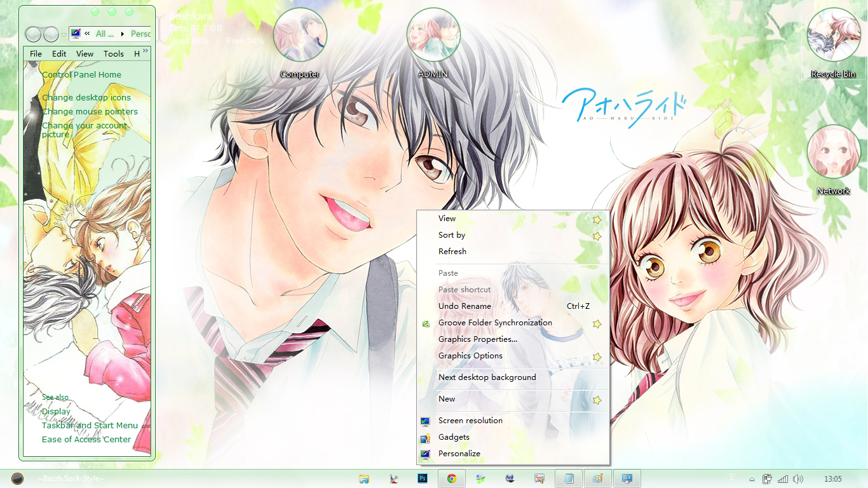868x488 pixels.
Task: Click the Personalize menu icon
Action: [425, 454]
